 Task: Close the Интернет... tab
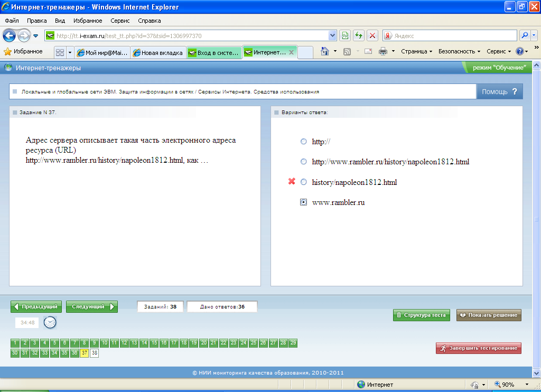pyautogui.click(x=291, y=52)
